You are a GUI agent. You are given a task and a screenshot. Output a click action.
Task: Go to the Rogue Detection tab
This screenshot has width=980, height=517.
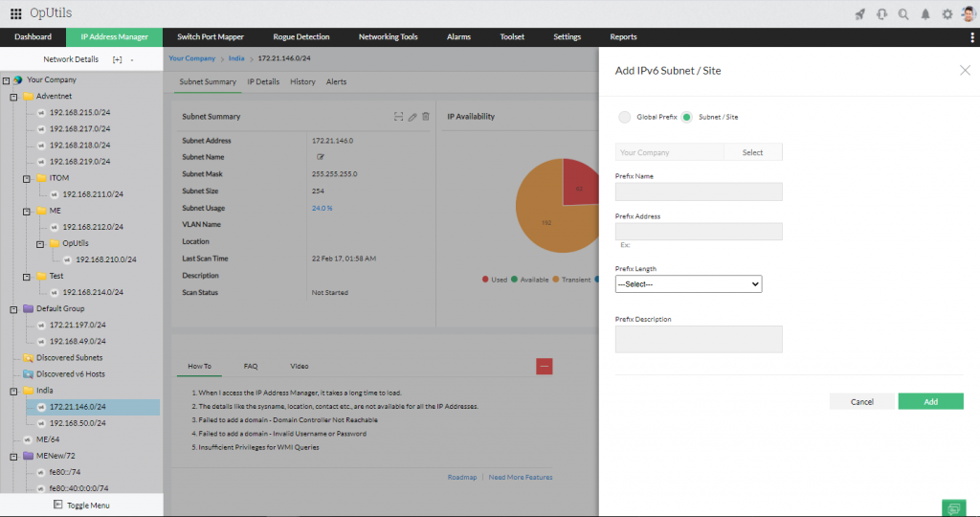pos(301,37)
